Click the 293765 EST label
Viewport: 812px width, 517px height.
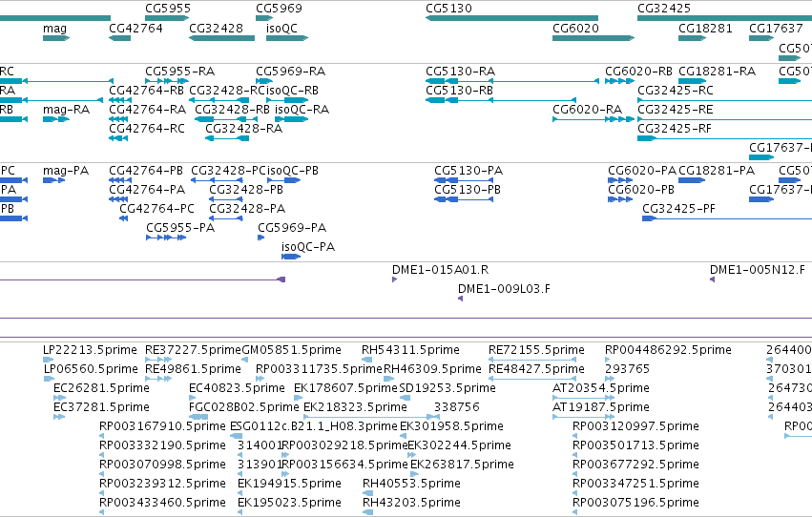point(627,369)
